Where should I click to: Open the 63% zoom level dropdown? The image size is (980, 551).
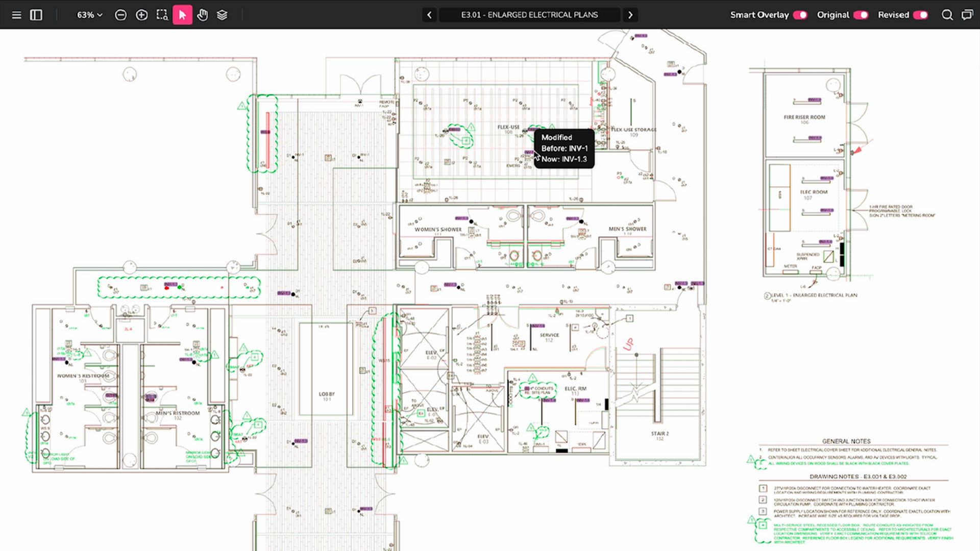pyautogui.click(x=89, y=15)
